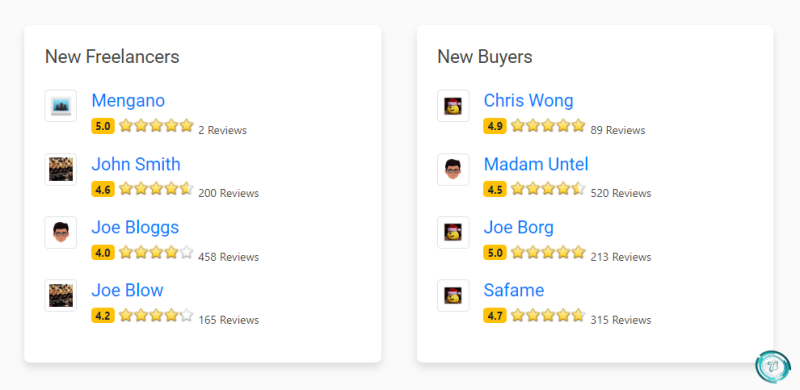Screen dimensions: 800x390
Task: Click the 520 Reviews text
Action: click(x=621, y=193)
